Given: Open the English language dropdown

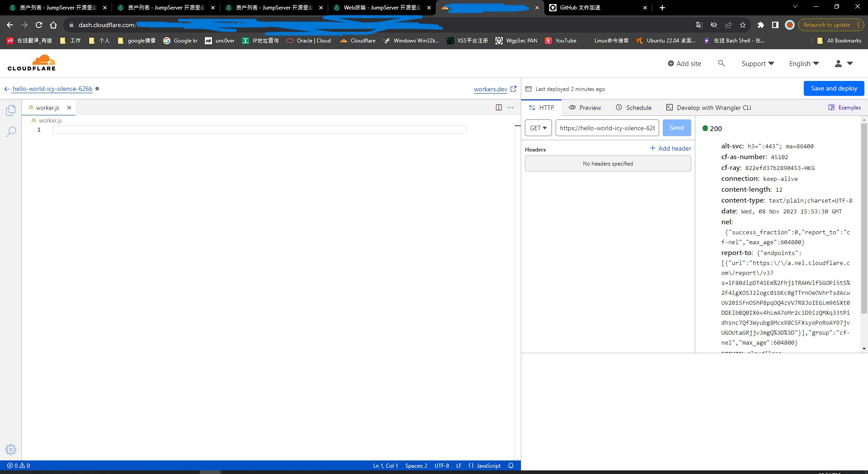Looking at the screenshot, I should 804,64.
